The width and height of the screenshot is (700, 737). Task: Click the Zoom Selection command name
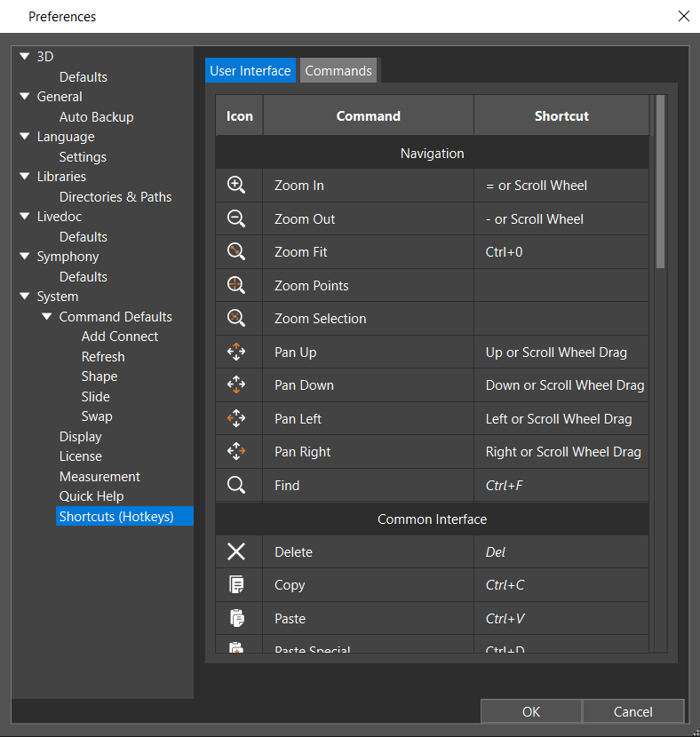point(320,318)
